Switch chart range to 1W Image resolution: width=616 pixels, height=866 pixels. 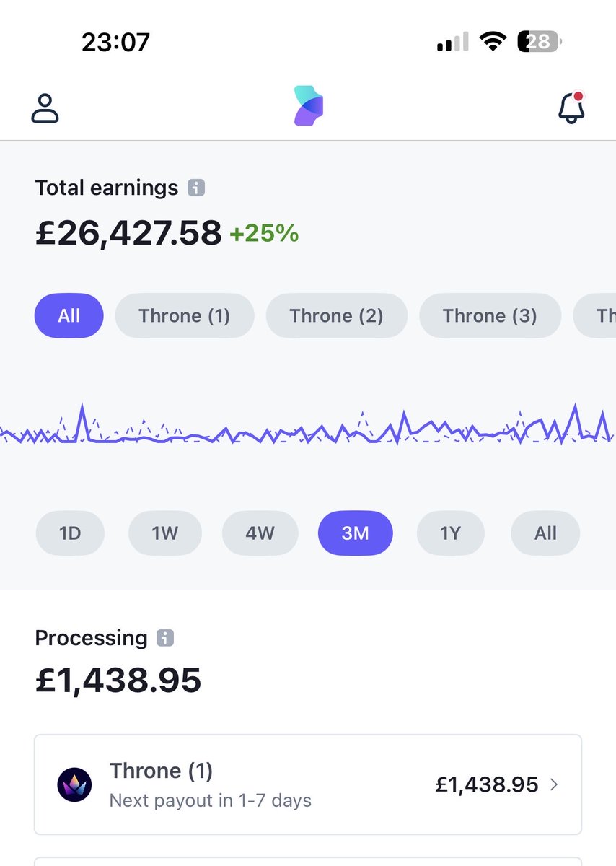pos(165,533)
